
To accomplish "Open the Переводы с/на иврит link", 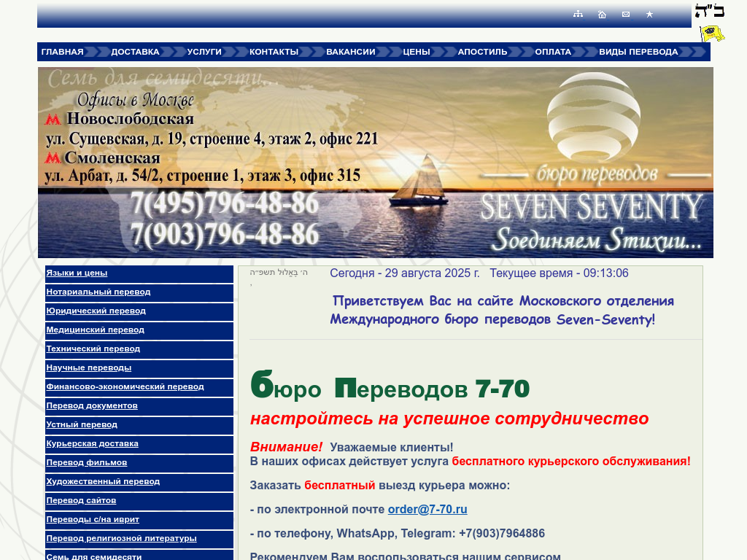I will (x=93, y=520).
